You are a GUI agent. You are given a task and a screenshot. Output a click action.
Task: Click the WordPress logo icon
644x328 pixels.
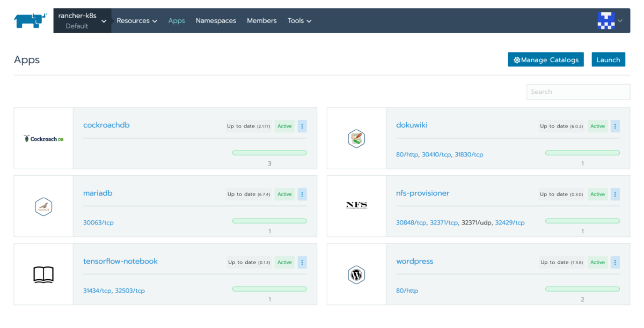(356, 275)
